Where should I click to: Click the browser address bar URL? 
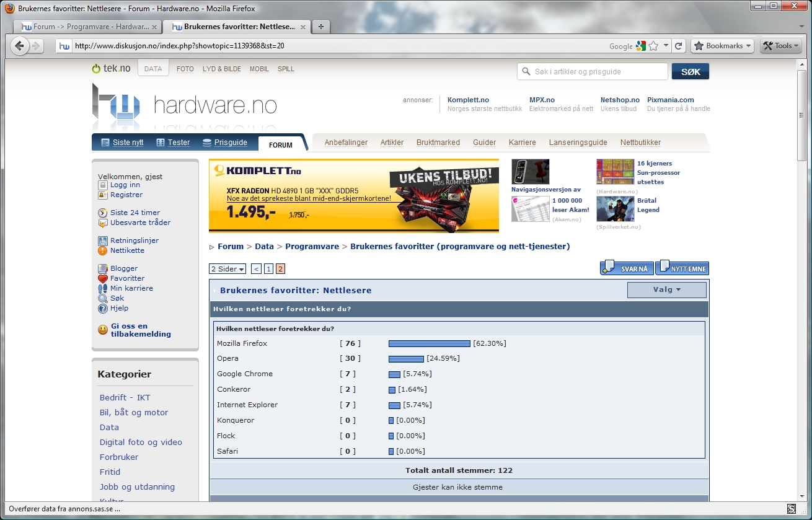179,46
